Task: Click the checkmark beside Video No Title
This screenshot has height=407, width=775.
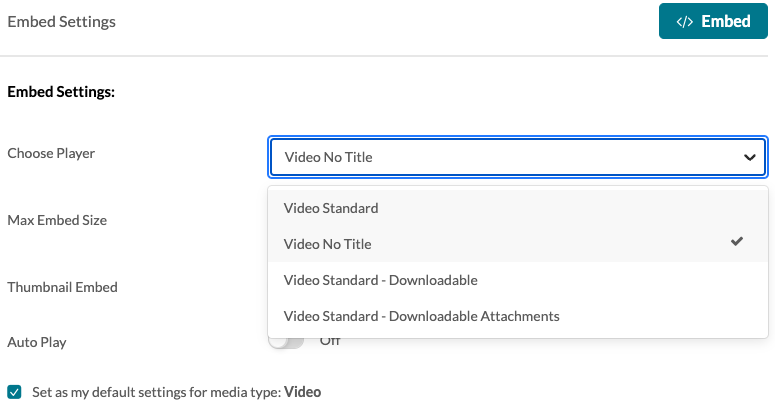Action: (x=736, y=241)
